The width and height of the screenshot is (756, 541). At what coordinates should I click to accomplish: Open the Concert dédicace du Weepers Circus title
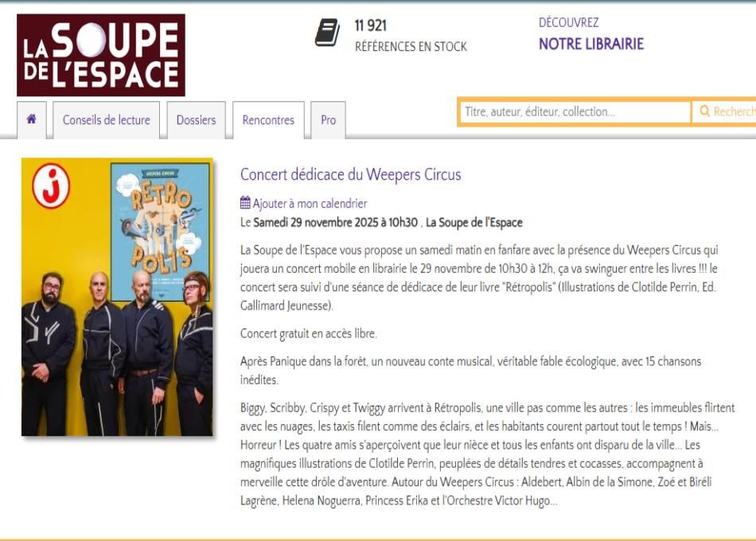(x=350, y=174)
